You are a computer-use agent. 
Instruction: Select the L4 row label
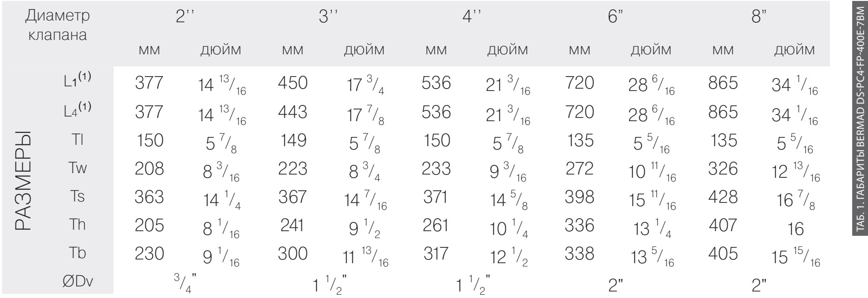pyautogui.click(x=77, y=112)
